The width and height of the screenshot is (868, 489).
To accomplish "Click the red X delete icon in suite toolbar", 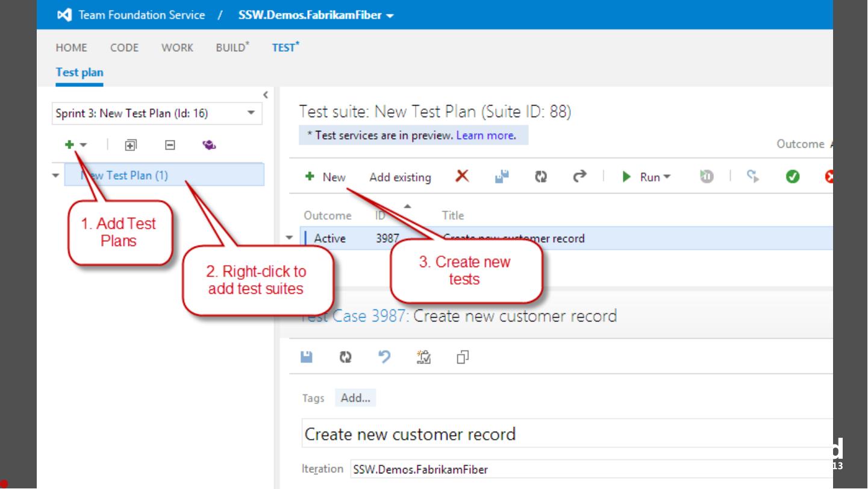I will click(x=462, y=176).
